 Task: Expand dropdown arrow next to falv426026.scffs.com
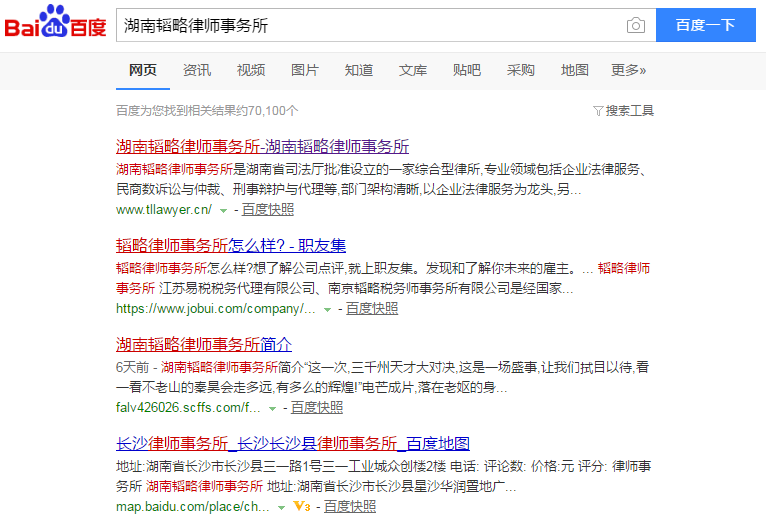(x=272, y=409)
